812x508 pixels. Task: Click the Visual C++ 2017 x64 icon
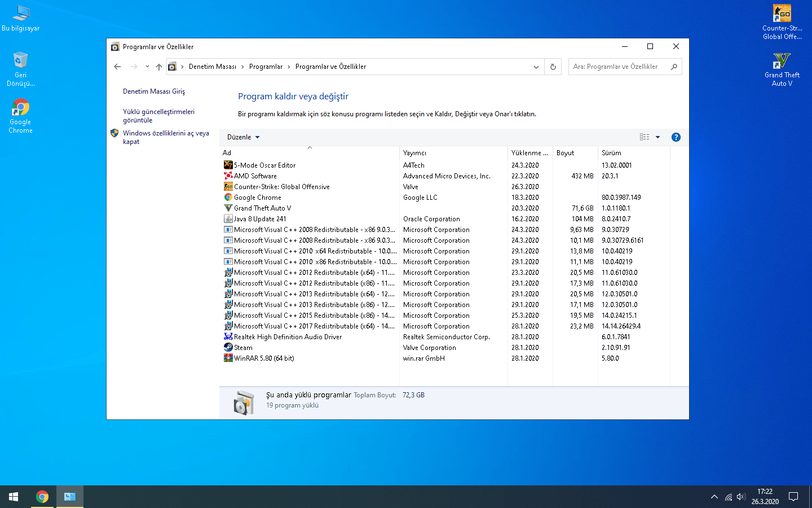(228, 326)
